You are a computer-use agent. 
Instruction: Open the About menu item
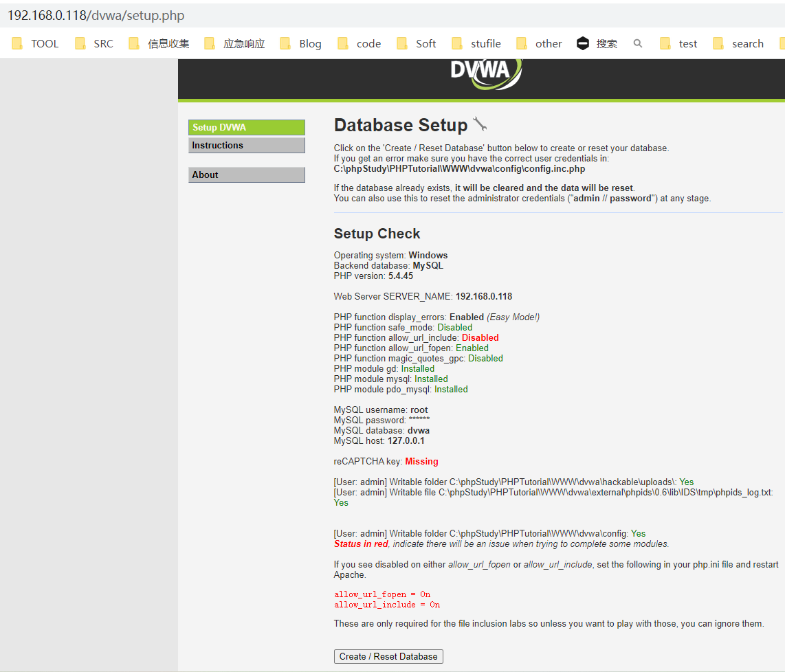pyautogui.click(x=247, y=175)
